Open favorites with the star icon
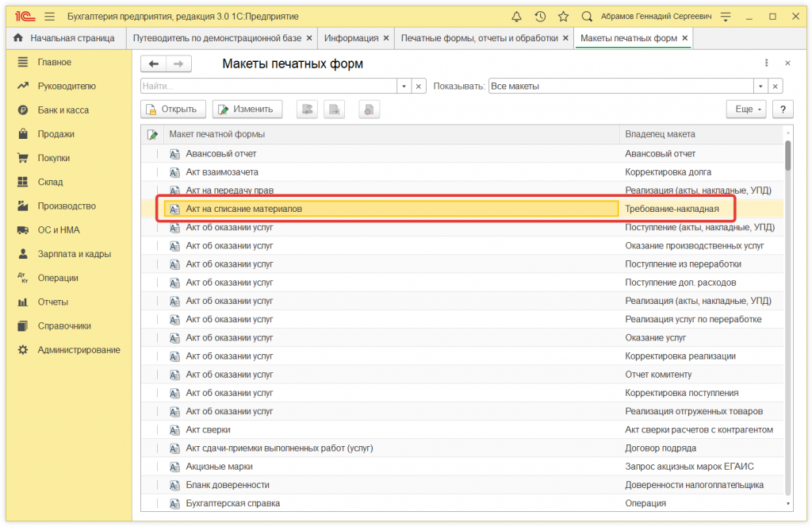 (x=563, y=16)
